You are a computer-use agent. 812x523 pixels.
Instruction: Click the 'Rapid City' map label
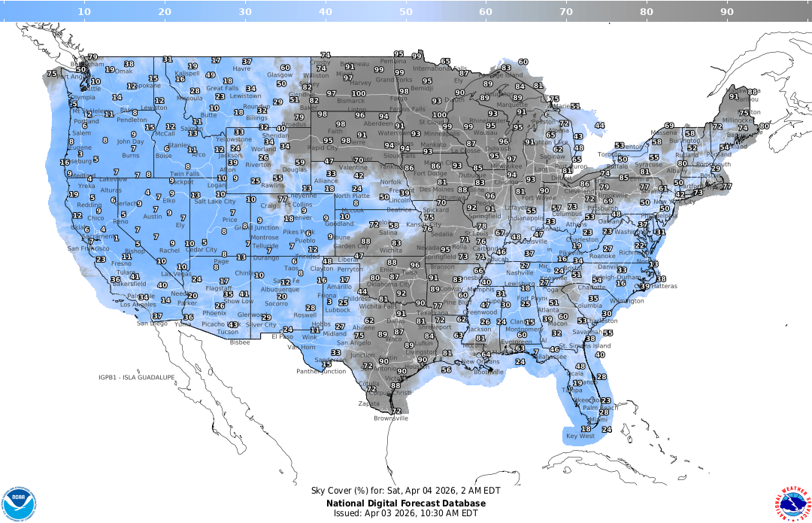[323, 147]
